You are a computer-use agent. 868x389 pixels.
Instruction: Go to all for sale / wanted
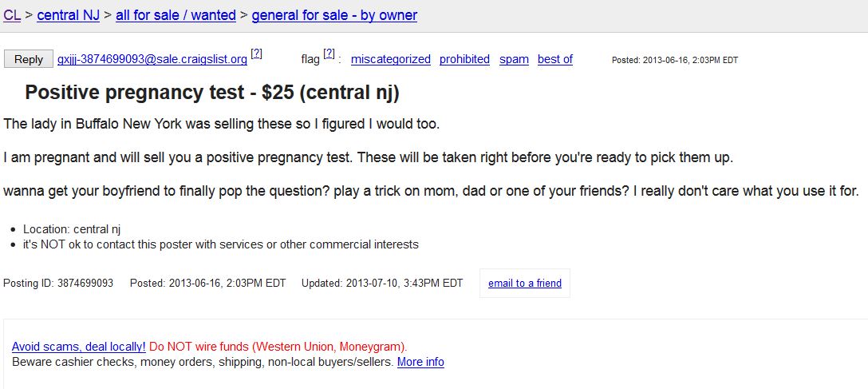point(176,15)
